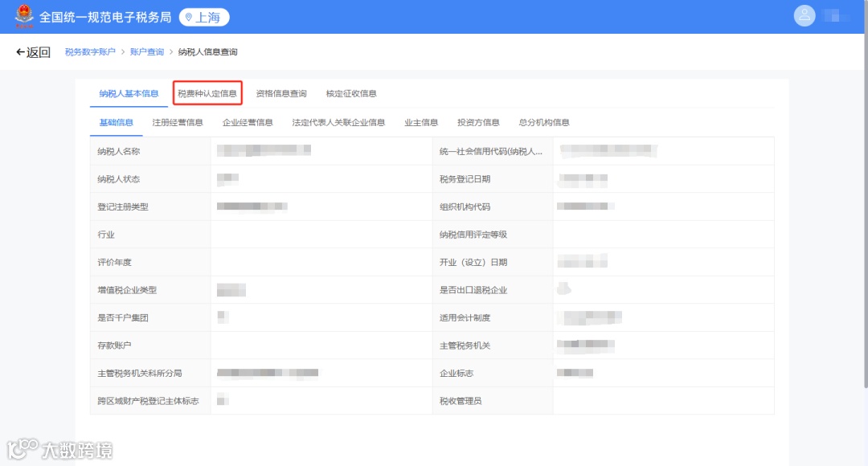Click the 统一社会信用代码 label
This screenshot has height=466, width=868.
pos(491,152)
